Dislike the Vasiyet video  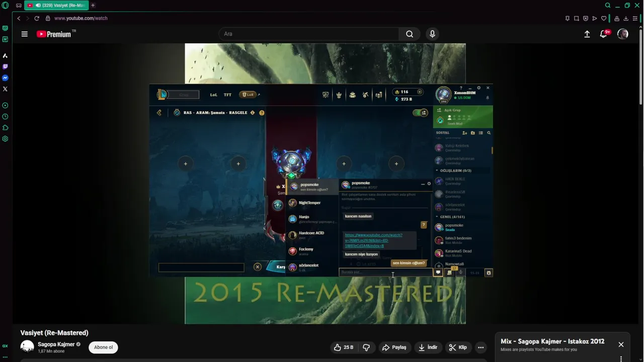pos(366,347)
